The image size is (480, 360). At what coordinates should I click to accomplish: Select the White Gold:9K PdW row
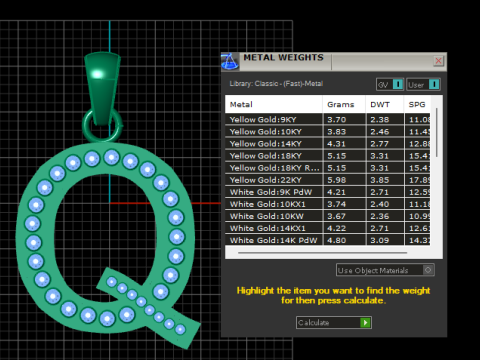tap(327, 192)
